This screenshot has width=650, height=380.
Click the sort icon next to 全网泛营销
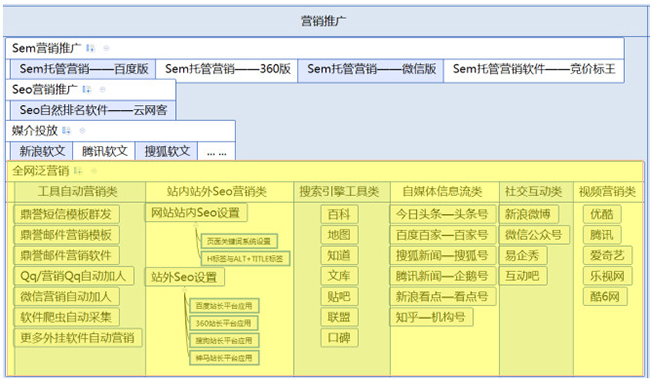[x=78, y=170]
